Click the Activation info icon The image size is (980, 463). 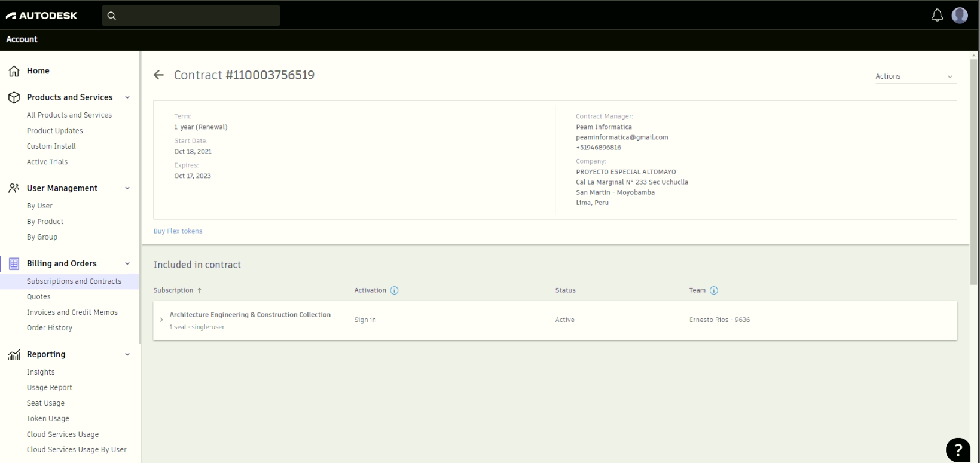click(x=394, y=290)
